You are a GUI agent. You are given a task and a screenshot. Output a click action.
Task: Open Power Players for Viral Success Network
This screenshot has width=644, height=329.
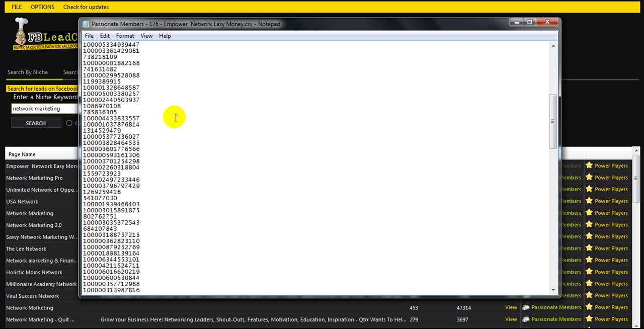click(611, 296)
